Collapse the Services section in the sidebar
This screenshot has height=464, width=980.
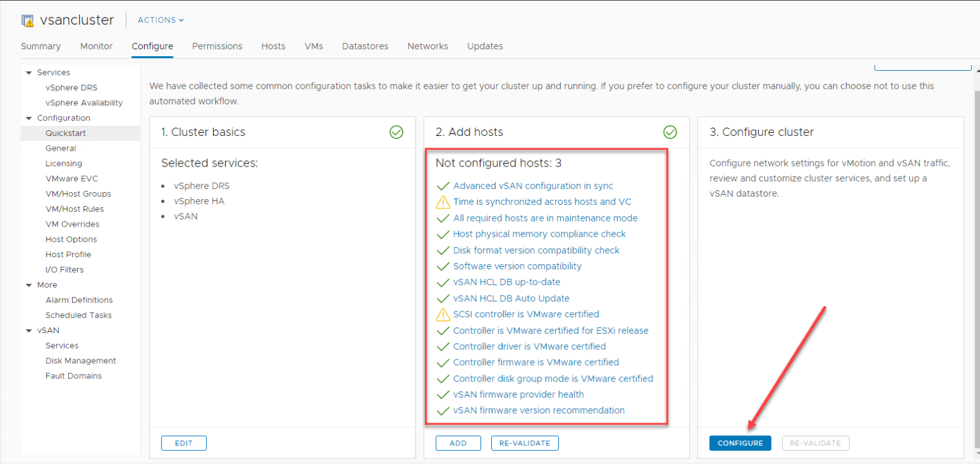tap(28, 72)
